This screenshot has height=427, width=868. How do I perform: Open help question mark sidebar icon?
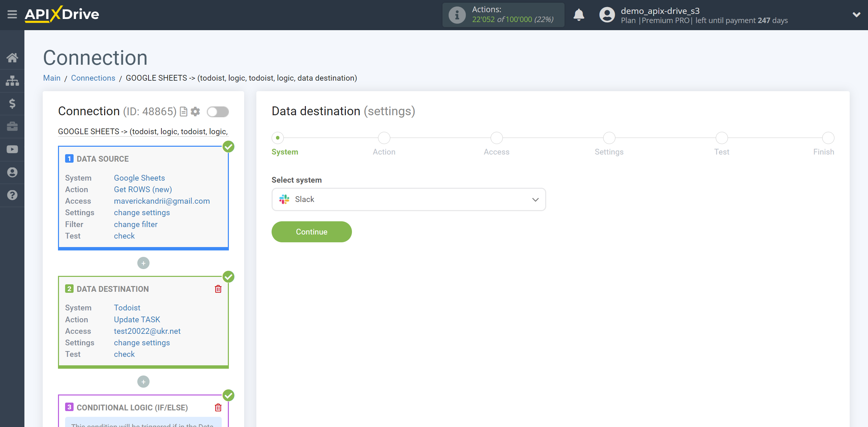point(12,195)
